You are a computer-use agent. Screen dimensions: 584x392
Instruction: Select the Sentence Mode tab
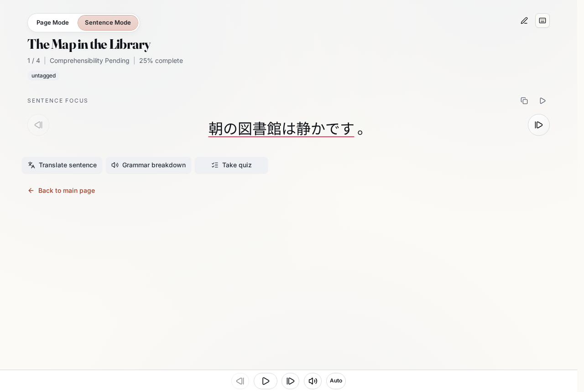(x=108, y=23)
